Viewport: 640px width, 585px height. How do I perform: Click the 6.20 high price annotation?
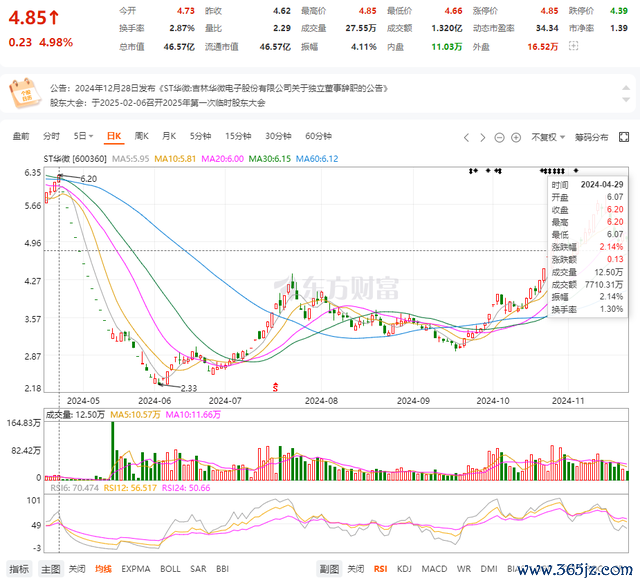[x=89, y=179]
